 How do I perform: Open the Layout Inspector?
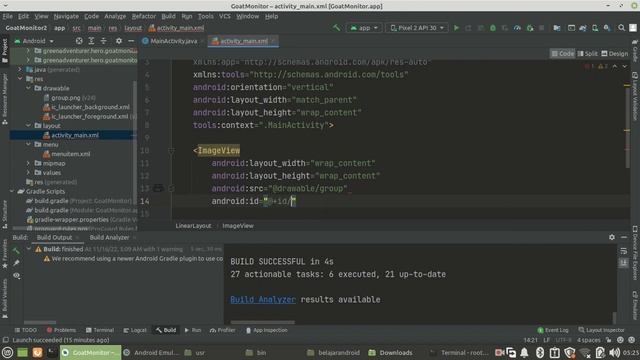(x=601, y=330)
